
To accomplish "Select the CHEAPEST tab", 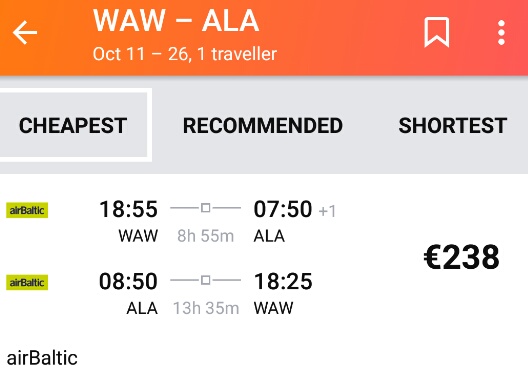I will pos(73,125).
